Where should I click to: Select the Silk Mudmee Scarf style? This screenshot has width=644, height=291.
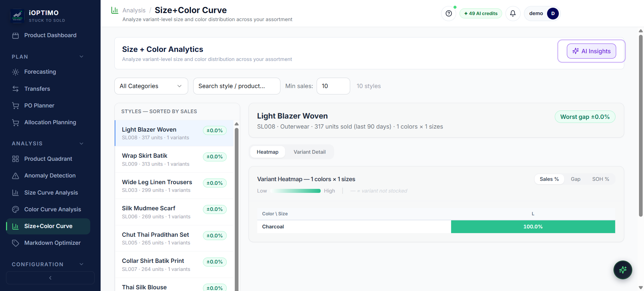pos(174,212)
